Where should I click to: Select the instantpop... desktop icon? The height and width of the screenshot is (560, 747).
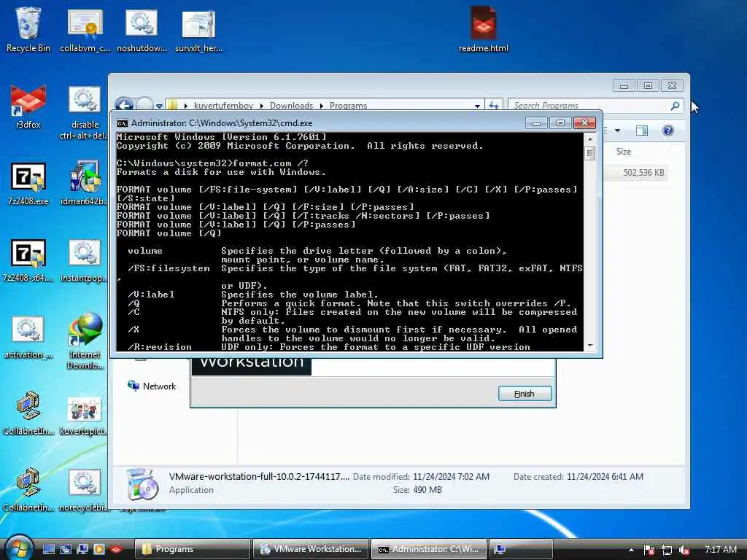(85, 260)
